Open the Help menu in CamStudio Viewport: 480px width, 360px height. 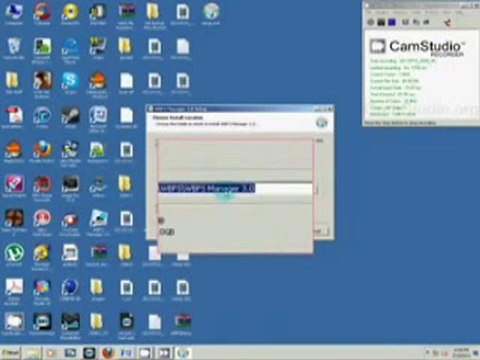459,12
